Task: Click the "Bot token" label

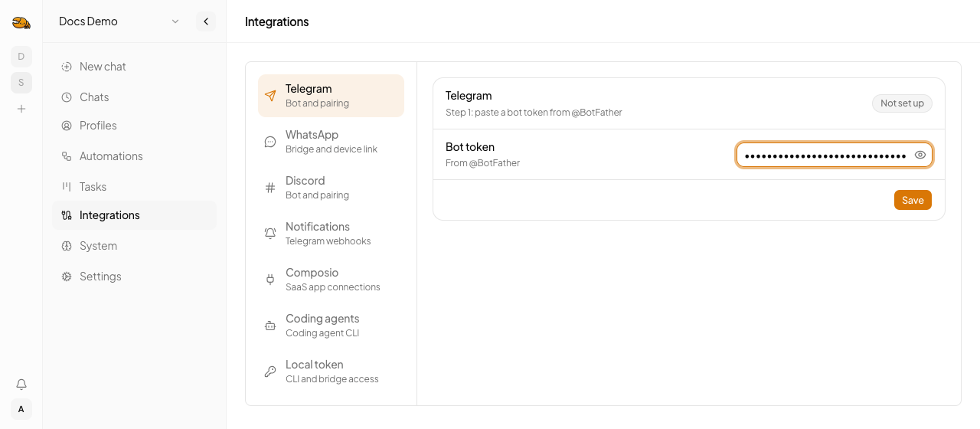Action: click(470, 147)
